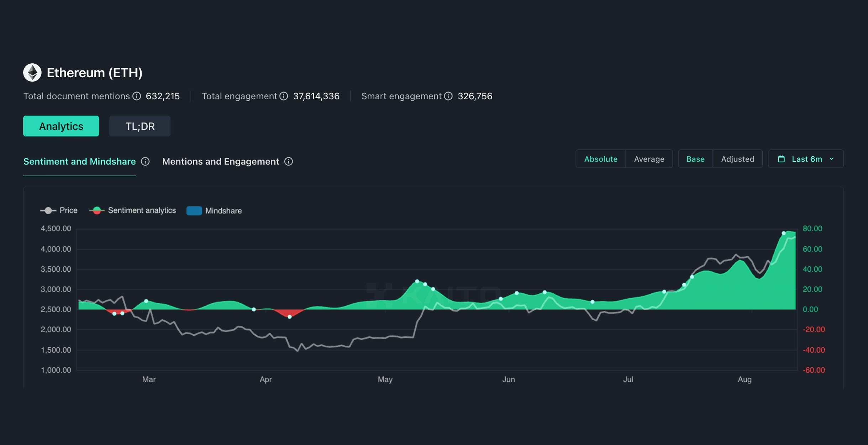Toggle Mindshare legend entry
Viewport: 868px width, 445px height.
coord(214,211)
